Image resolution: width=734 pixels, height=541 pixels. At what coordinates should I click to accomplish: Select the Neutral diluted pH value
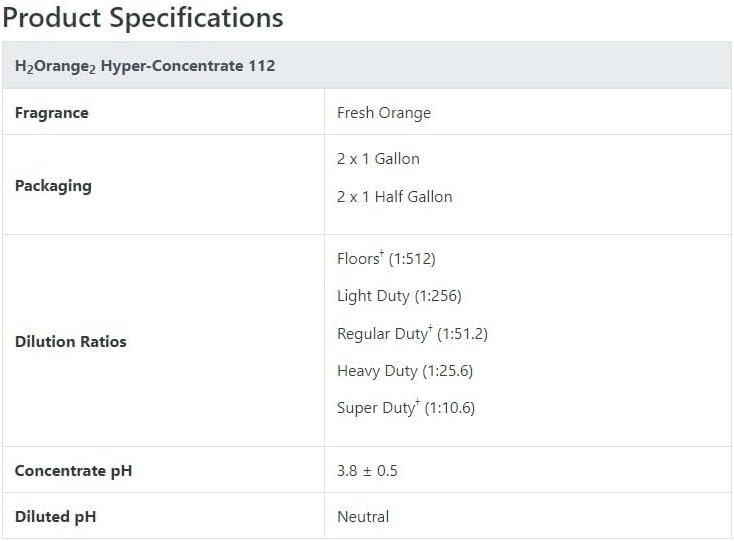[363, 517]
